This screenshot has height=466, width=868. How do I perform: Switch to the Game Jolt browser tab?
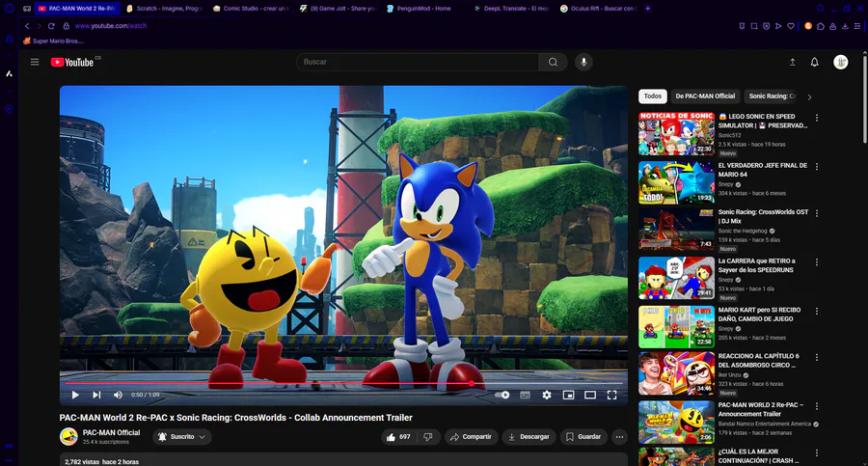point(339,9)
